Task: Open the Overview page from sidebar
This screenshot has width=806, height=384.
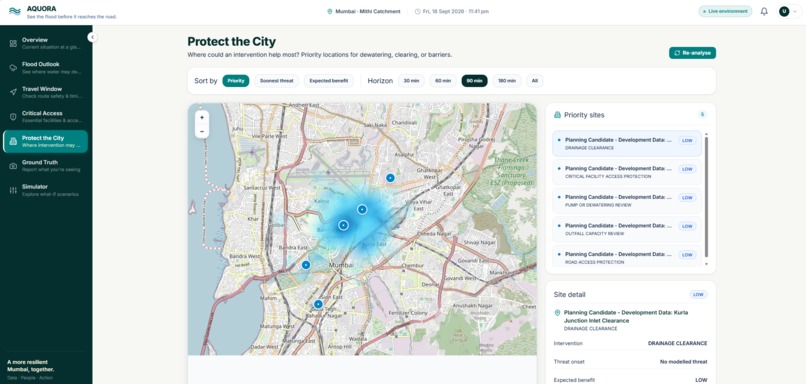Action: 45,43
